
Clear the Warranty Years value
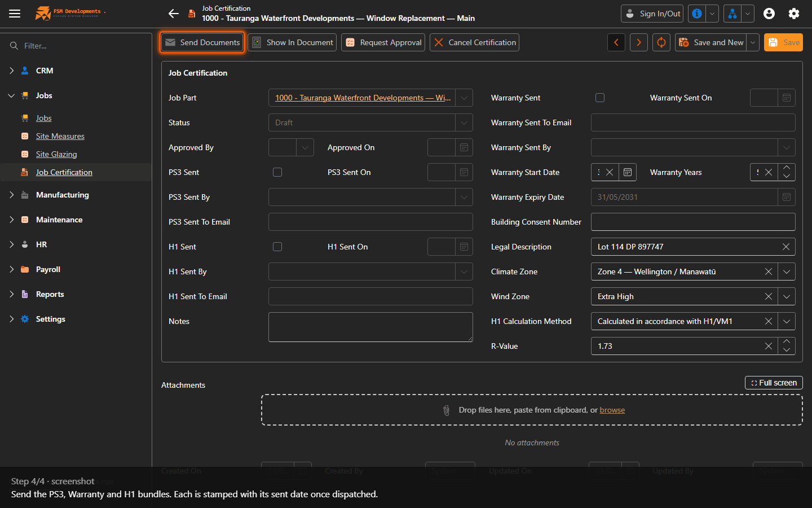pyautogui.click(x=769, y=172)
